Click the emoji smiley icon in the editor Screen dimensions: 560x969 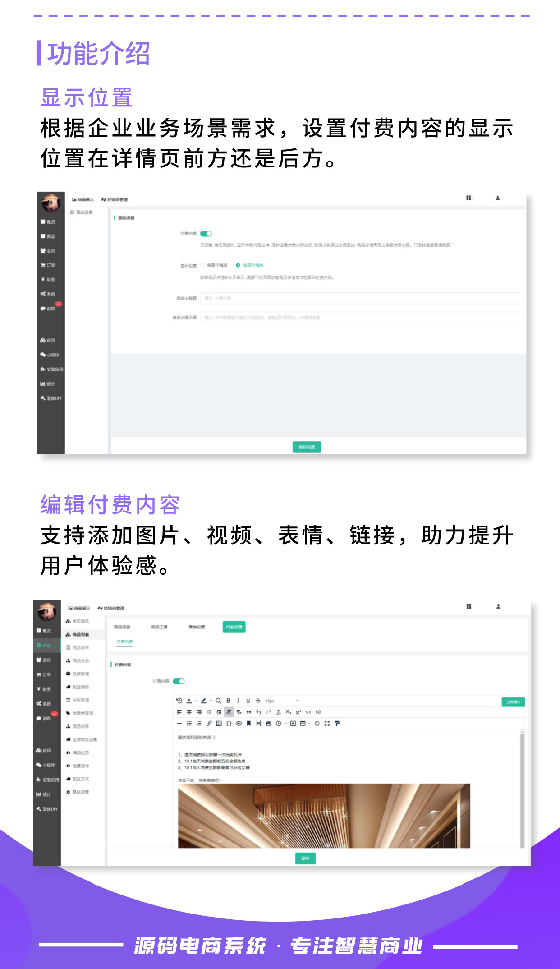[317, 724]
